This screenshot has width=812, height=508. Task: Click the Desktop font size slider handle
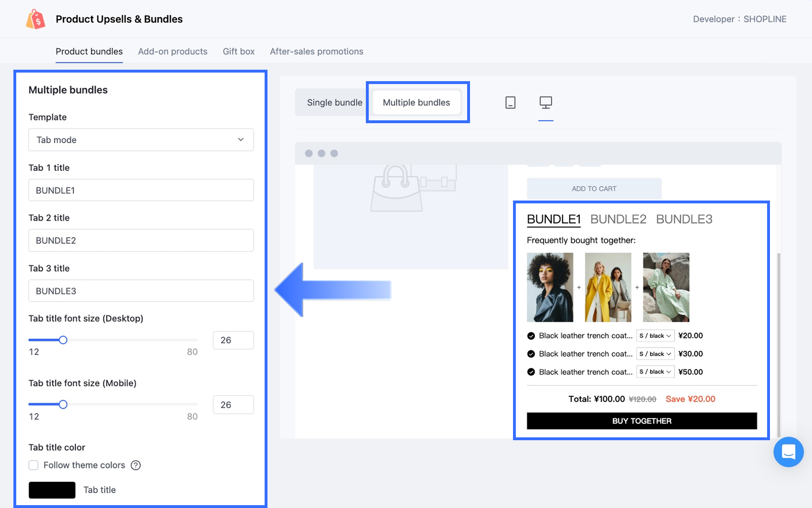(x=63, y=340)
